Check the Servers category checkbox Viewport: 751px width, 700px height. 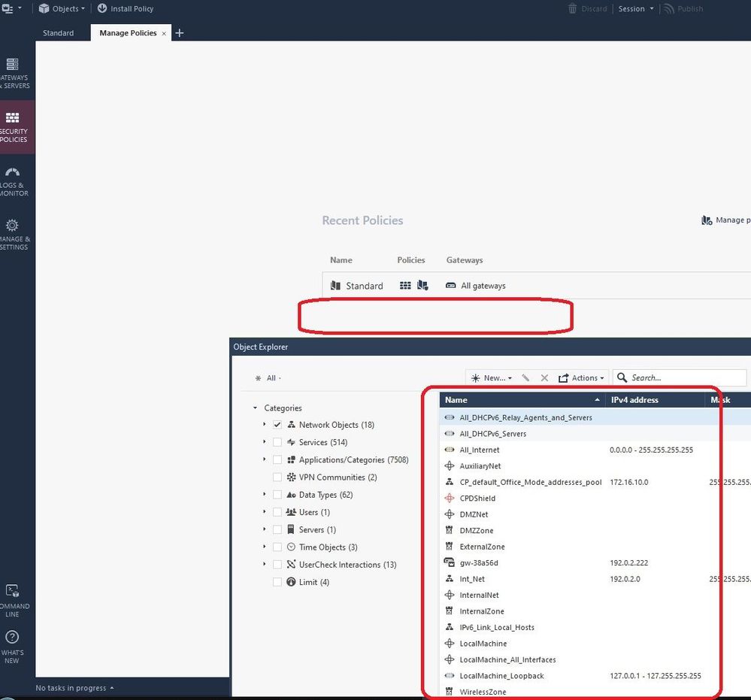point(277,529)
